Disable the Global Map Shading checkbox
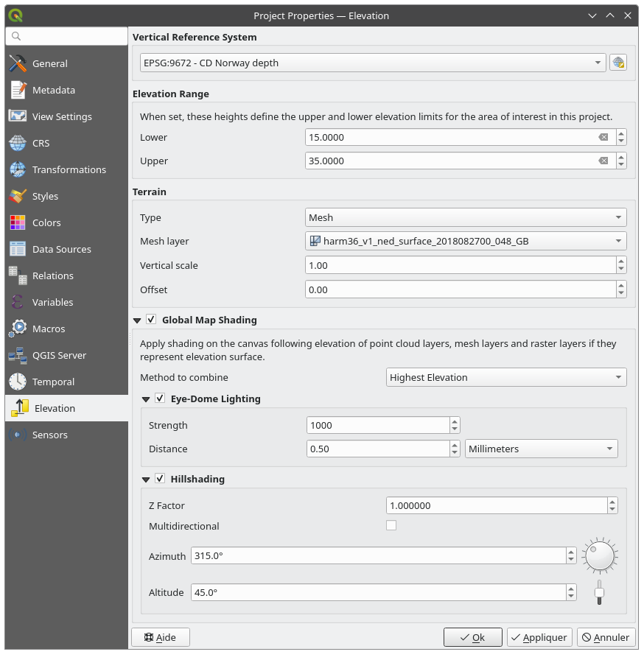This screenshot has height=660, width=644. tap(151, 320)
